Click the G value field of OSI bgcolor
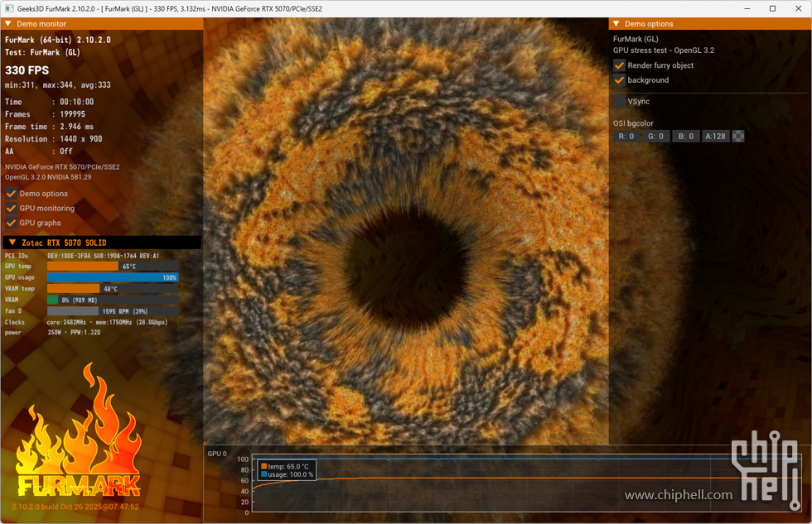 pos(655,137)
